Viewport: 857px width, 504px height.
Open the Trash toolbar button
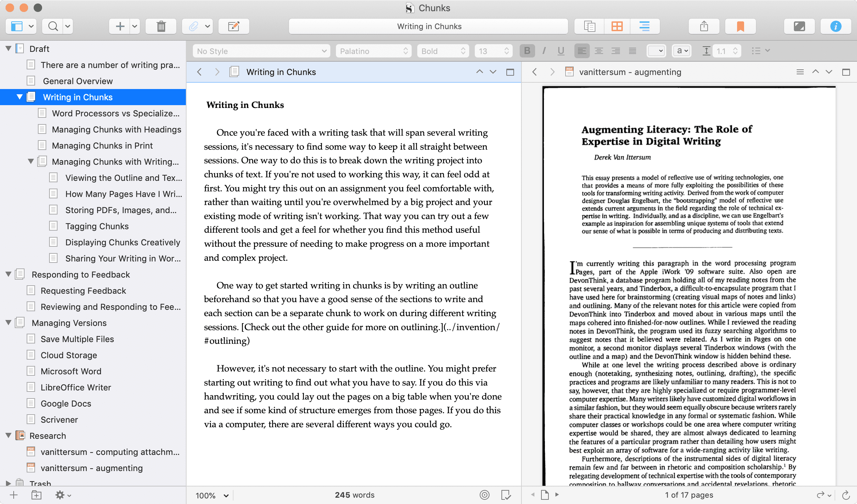161,26
